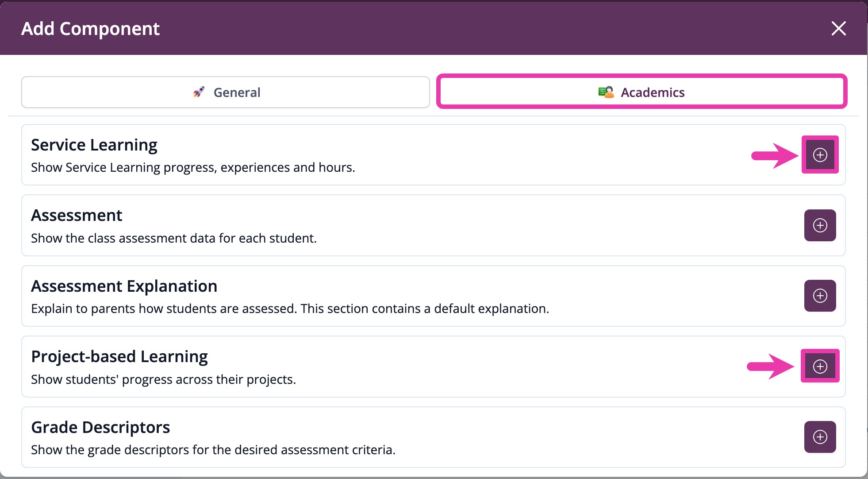Add the Grade Descriptors component
868x479 pixels.
(x=820, y=437)
